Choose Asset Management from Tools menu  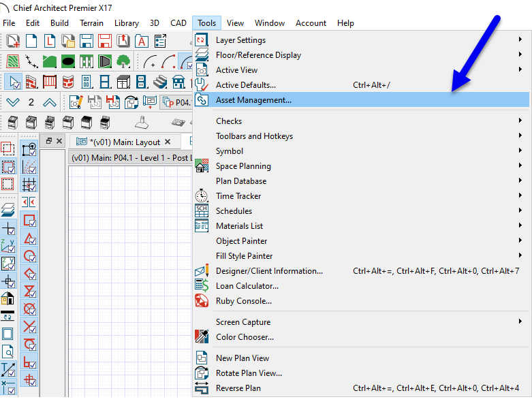point(361,99)
